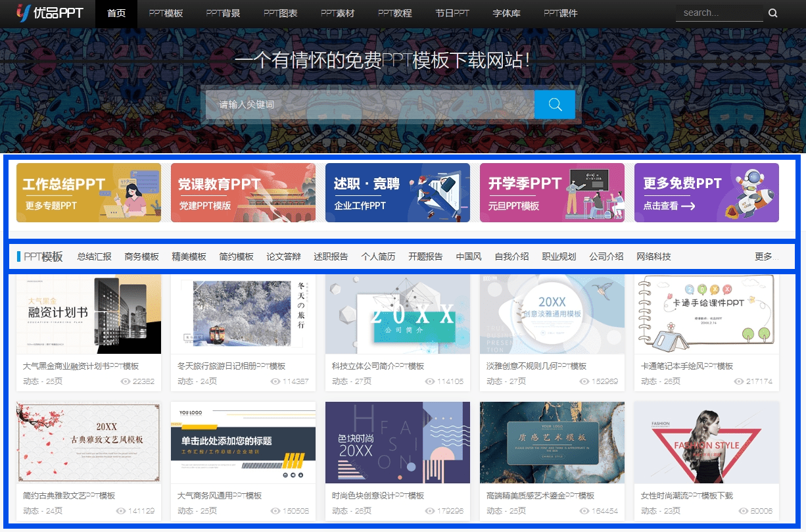This screenshot has height=532, width=806.
Task: Click the 更多 link in category bar
Action: 767,256
